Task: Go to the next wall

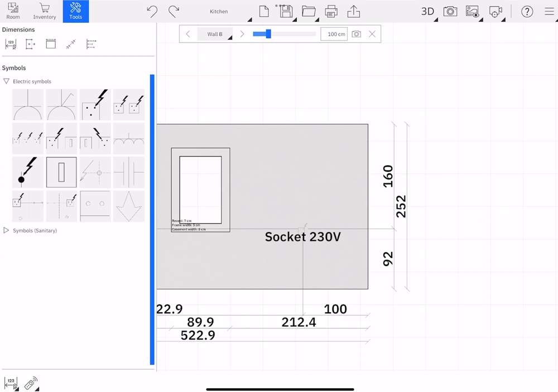Action: pyautogui.click(x=242, y=34)
